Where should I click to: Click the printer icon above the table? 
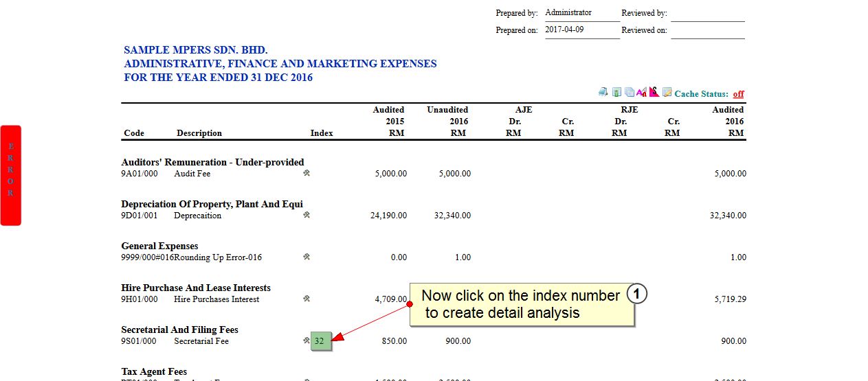point(603,93)
